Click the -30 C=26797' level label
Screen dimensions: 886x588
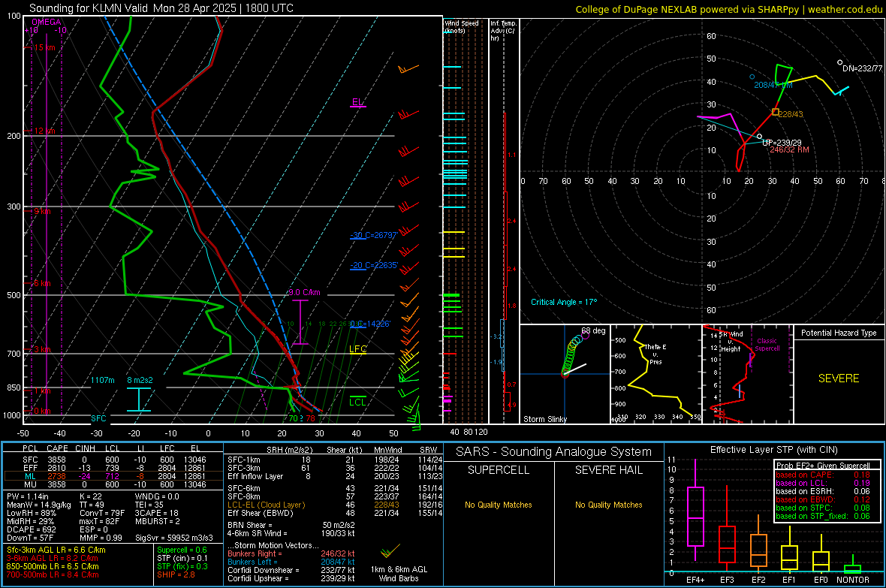[374, 234]
